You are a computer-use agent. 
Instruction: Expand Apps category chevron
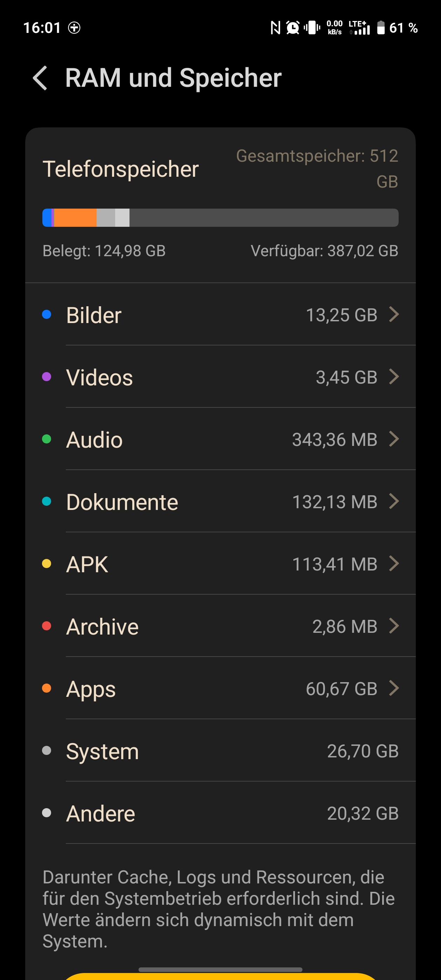tap(394, 688)
